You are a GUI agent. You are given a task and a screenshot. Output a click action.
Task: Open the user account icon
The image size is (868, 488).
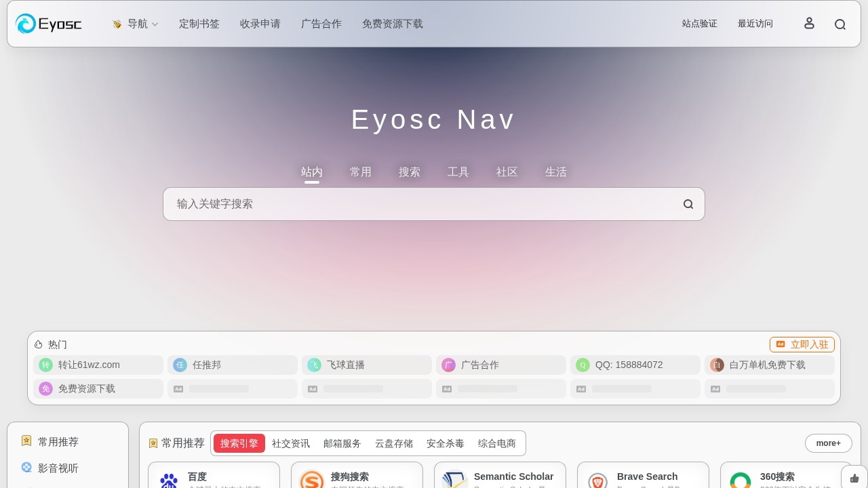click(x=809, y=24)
